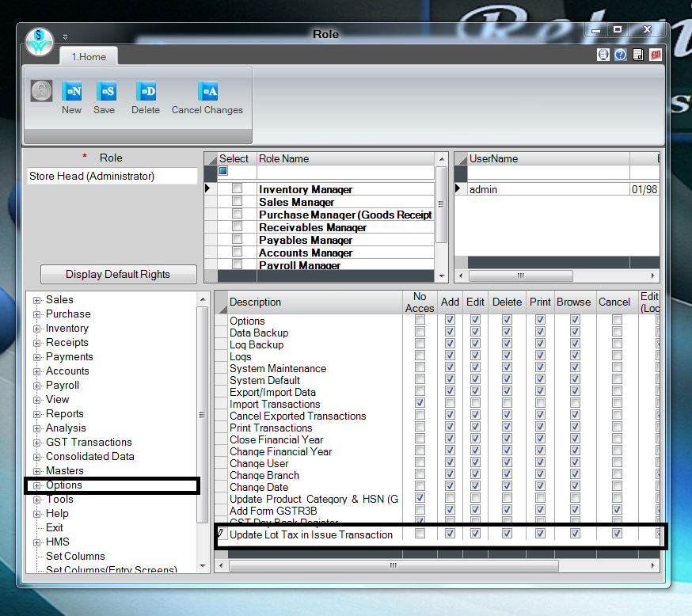Click the Cancel Changes toolbar icon
The width and height of the screenshot is (692, 616).
[x=207, y=92]
